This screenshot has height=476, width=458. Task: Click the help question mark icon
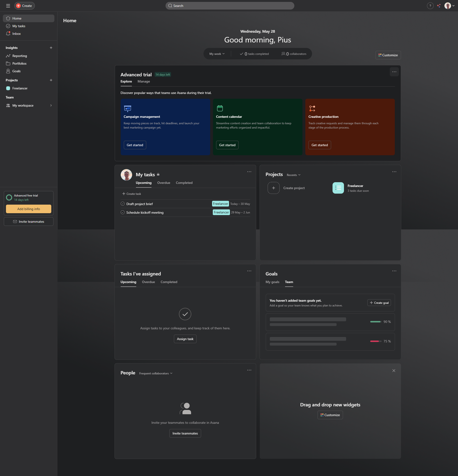430,5
